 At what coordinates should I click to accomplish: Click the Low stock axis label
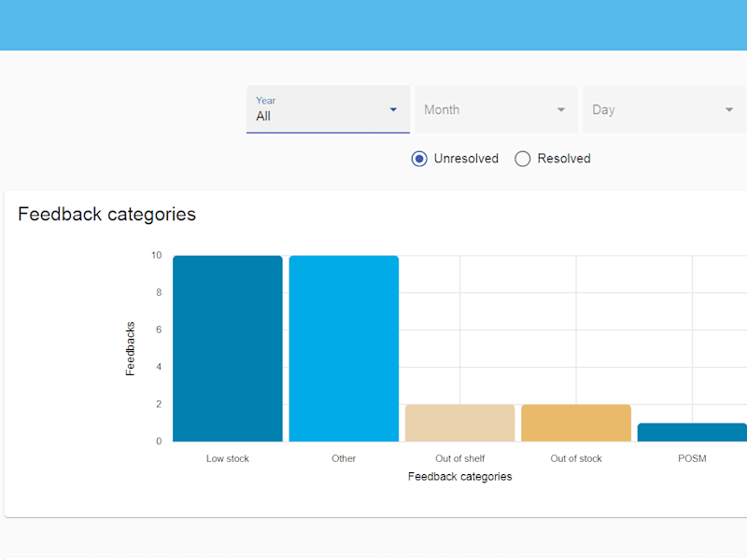[x=228, y=458]
